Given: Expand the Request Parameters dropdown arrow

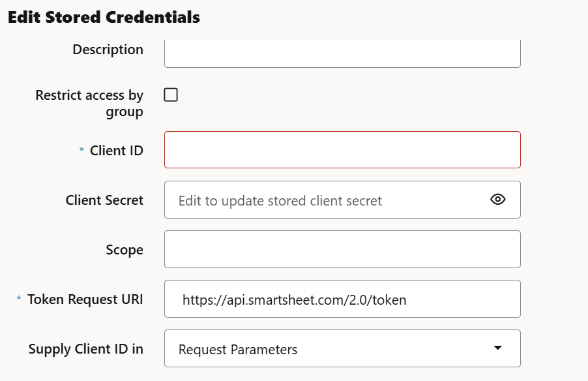Looking at the screenshot, I should pyautogui.click(x=498, y=348).
